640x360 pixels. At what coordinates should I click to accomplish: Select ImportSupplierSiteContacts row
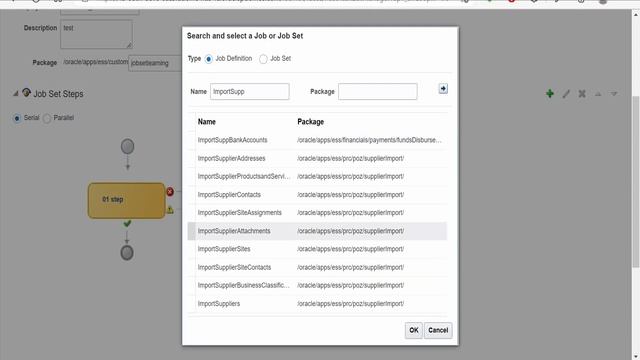[x=317, y=267]
